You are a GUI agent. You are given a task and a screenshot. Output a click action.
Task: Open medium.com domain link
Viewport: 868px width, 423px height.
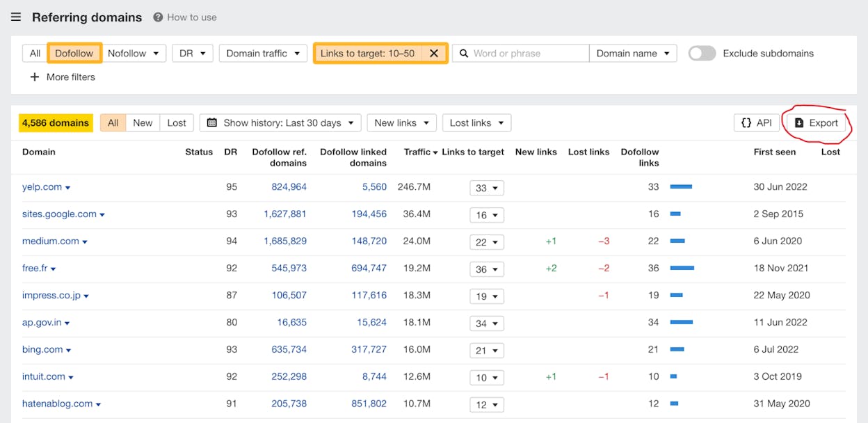click(x=51, y=241)
